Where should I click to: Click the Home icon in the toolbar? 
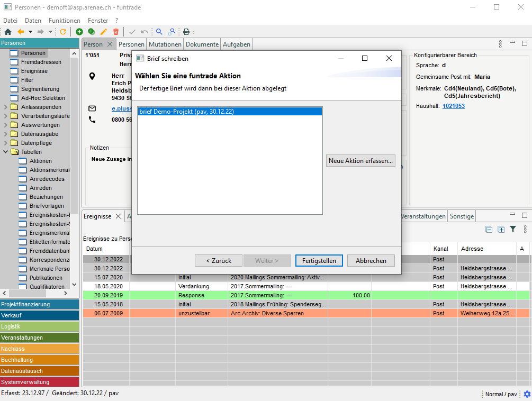tap(7, 32)
